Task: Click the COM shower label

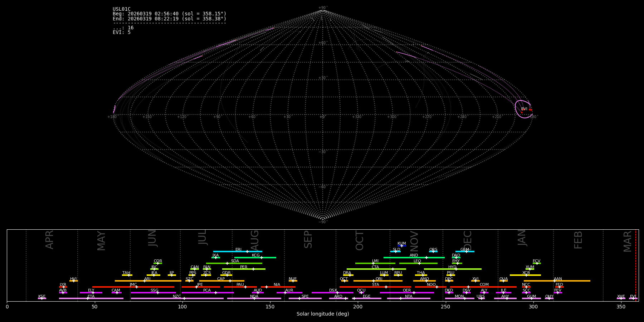Action: [484, 285]
